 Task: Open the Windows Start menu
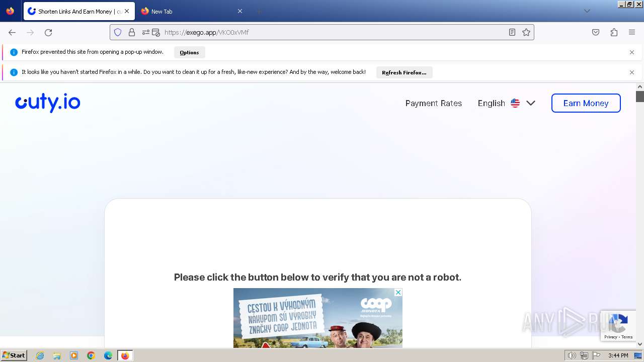click(14, 355)
